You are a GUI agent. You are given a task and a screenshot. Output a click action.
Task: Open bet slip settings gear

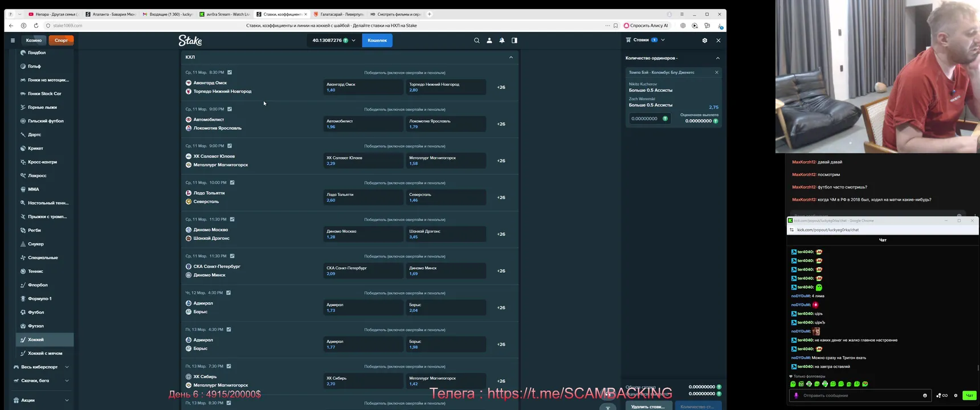coord(705,40)
